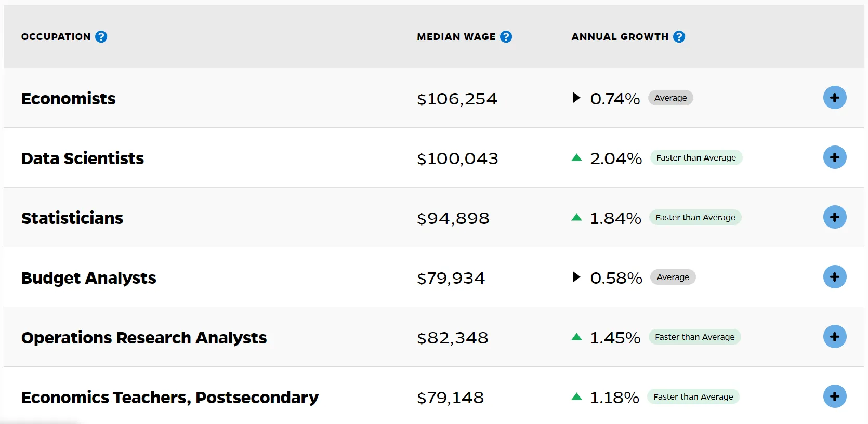Sort by Median Wage column header

click(x=456, y=37)
